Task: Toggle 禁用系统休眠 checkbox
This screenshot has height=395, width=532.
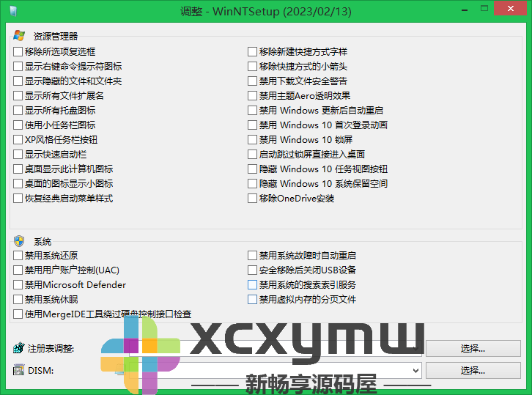Action: pyautogui.click(x=18, y=299)
